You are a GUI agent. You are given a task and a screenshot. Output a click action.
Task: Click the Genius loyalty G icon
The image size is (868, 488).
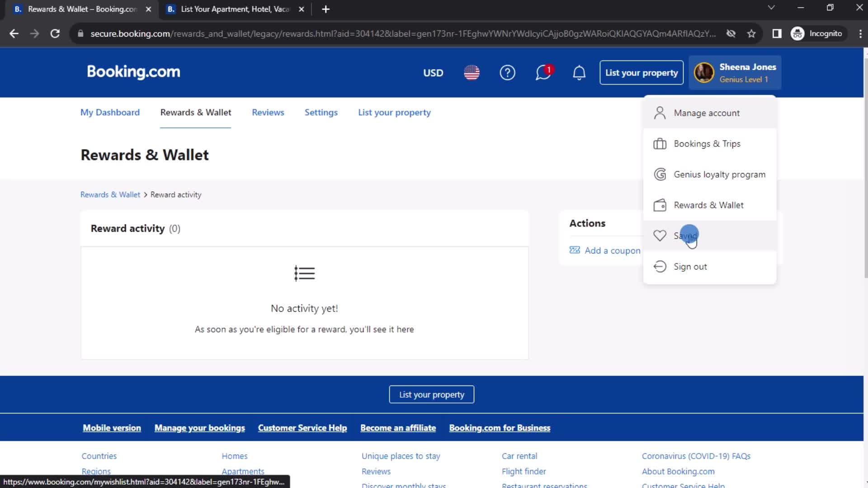pyautogui.click(x=660, y=174)
